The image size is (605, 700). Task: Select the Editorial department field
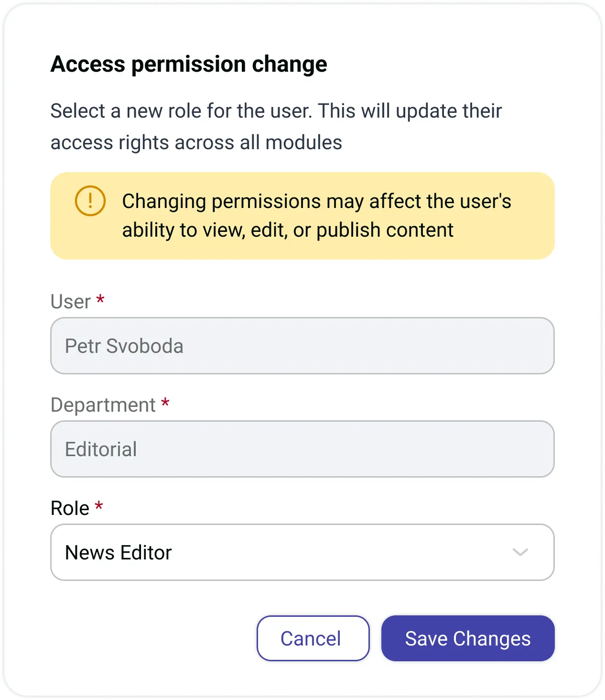tap(302, 449)
